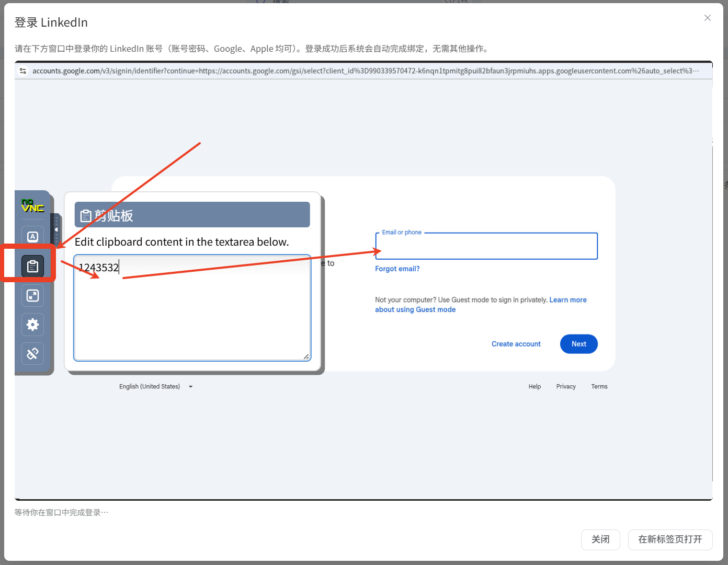Open noVNC settings gear
The height and width of the screenshot is (565, 728).
point(32,325)
